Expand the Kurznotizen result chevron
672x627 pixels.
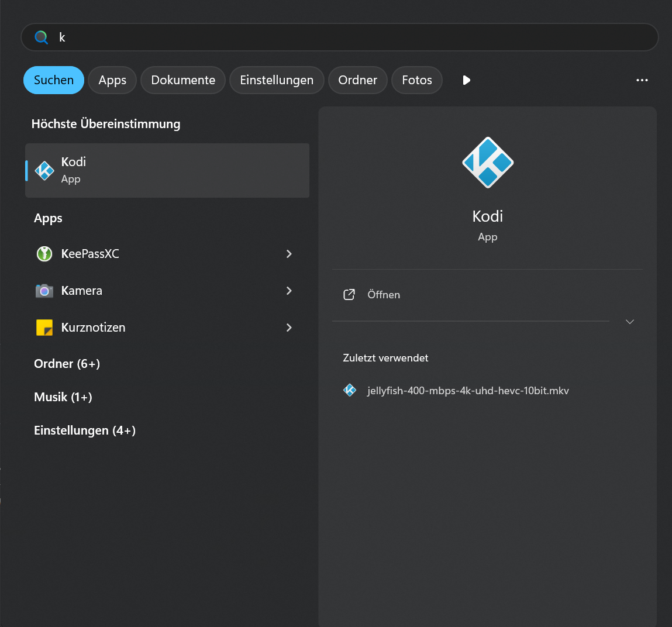[289, 328]
